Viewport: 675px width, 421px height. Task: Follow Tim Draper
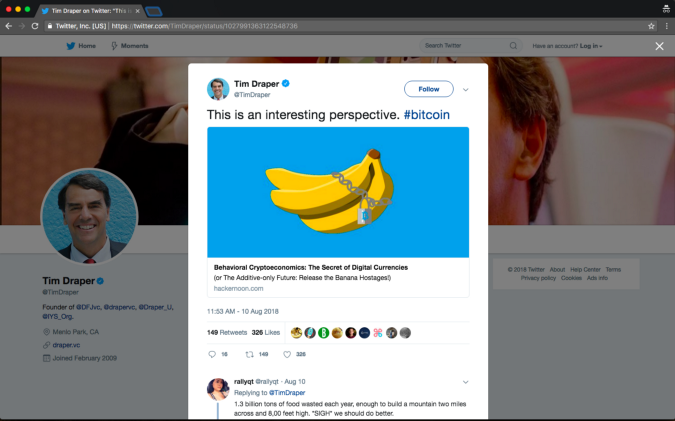[428, 89]
